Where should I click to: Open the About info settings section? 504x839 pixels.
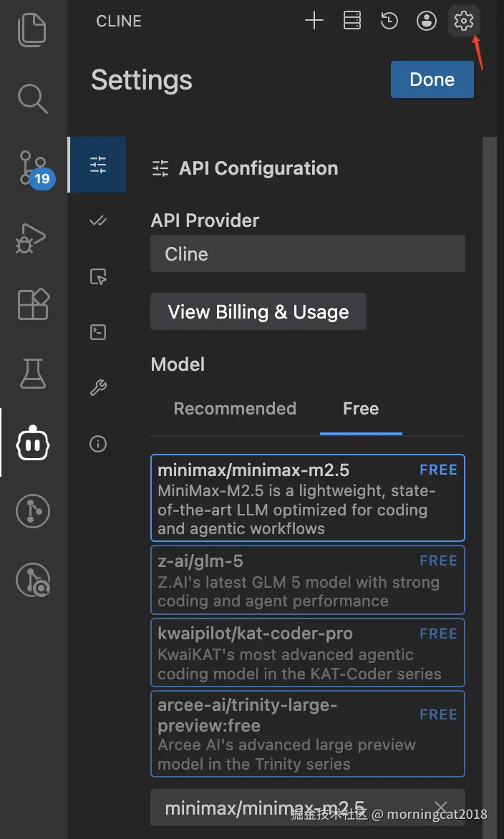pyautogui.click(x=98, y=444)
